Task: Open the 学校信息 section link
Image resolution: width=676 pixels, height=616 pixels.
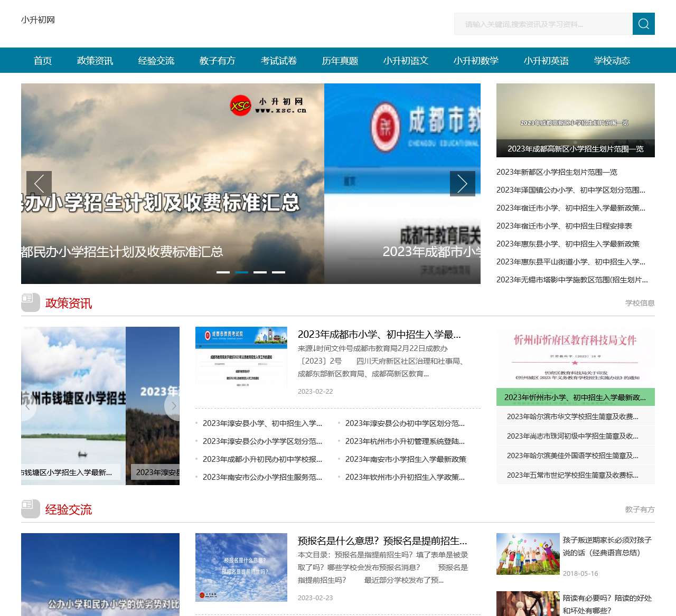Action: (x=639, y=303)
